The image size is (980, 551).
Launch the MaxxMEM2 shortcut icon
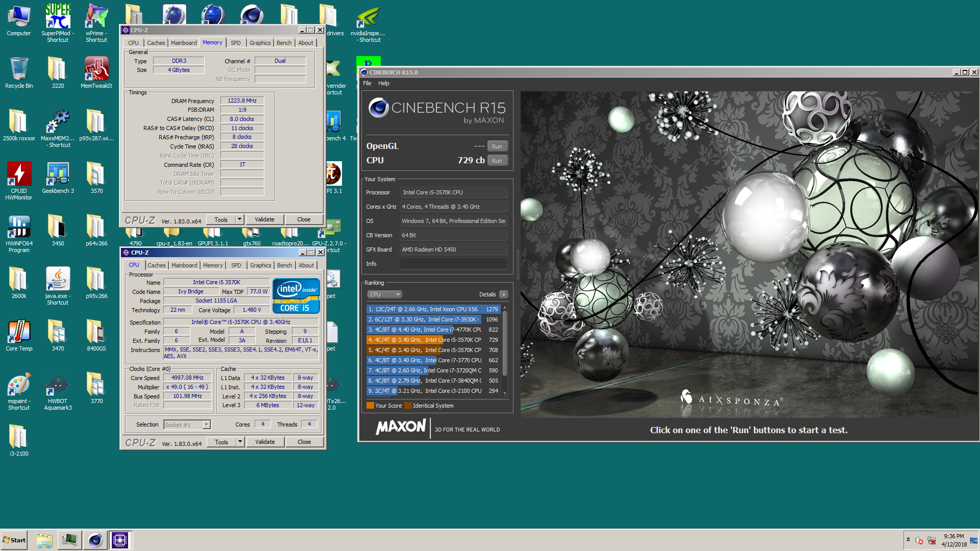pos(58,129)
